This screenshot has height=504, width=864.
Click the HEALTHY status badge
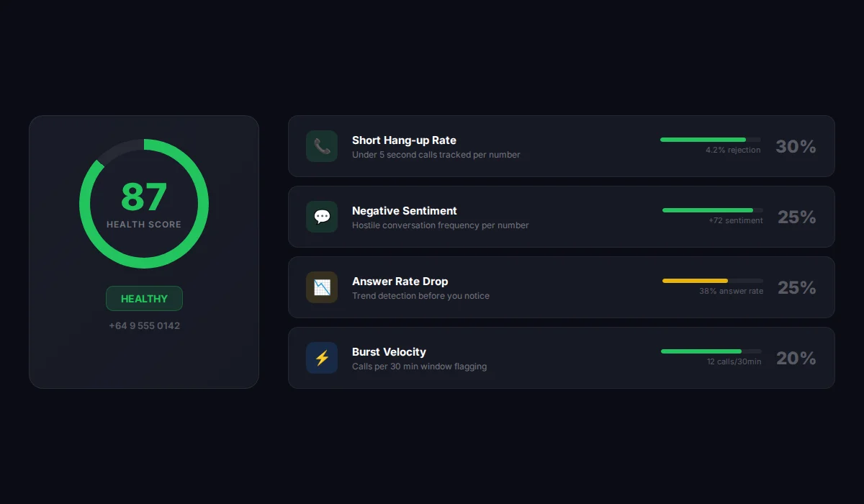click(144, 298)
